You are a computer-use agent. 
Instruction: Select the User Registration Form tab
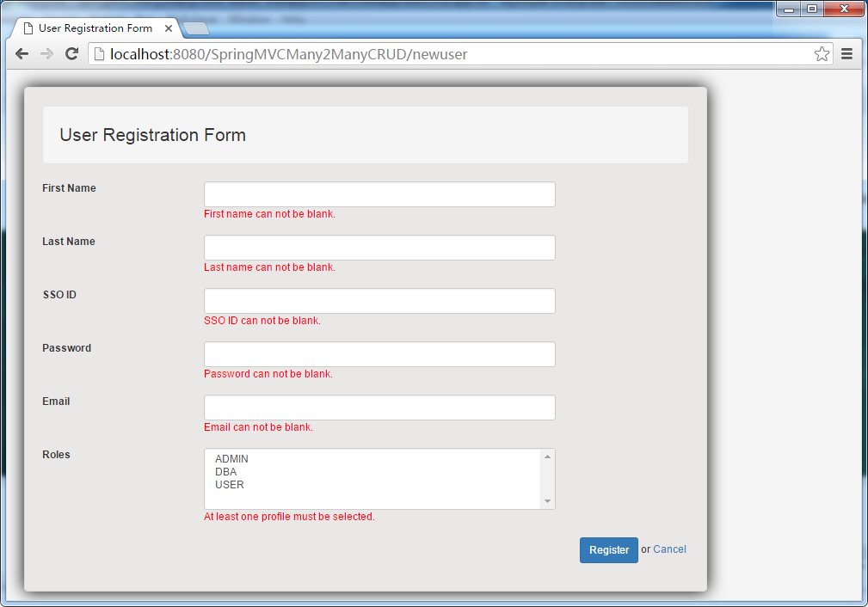coord(95,28)
